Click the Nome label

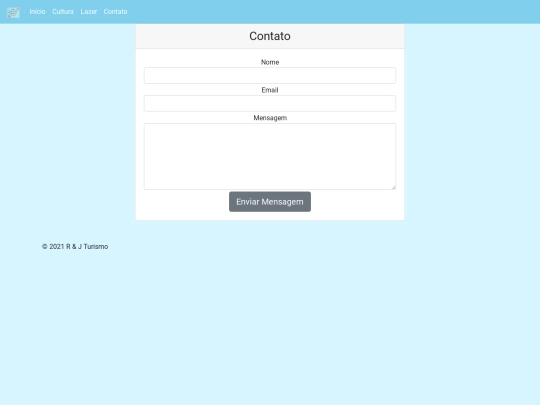(x=270, y=62)
